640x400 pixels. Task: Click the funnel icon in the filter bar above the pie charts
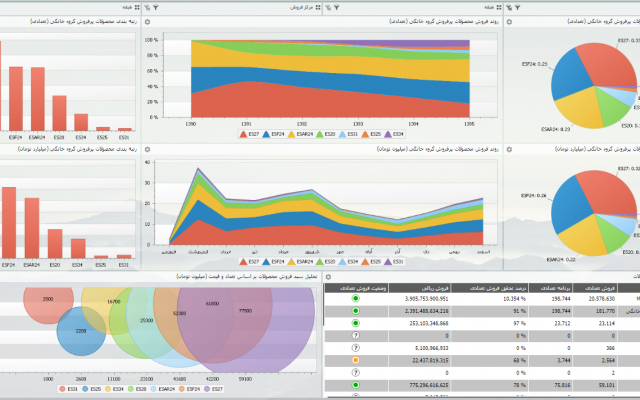click(x=518, y=7)
